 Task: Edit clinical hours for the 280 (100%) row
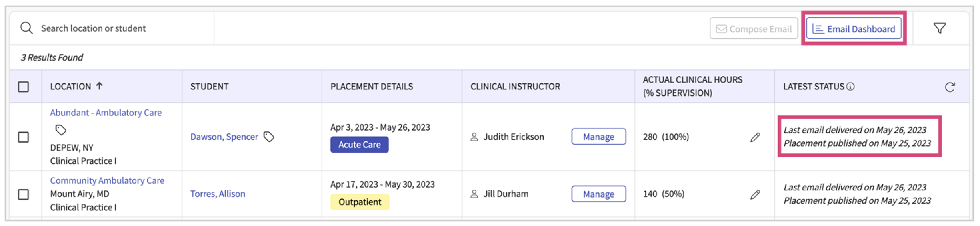755,137
